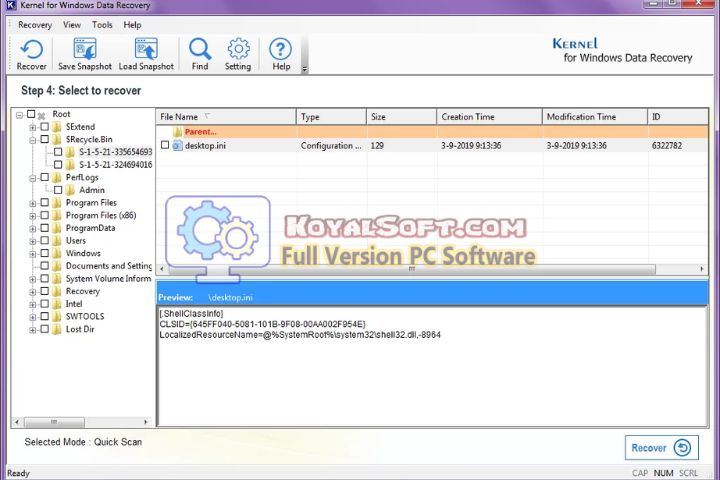This screenshot has height=480, width=720.
Task: Expand the Program Files tree node
Action: [33, 203]
